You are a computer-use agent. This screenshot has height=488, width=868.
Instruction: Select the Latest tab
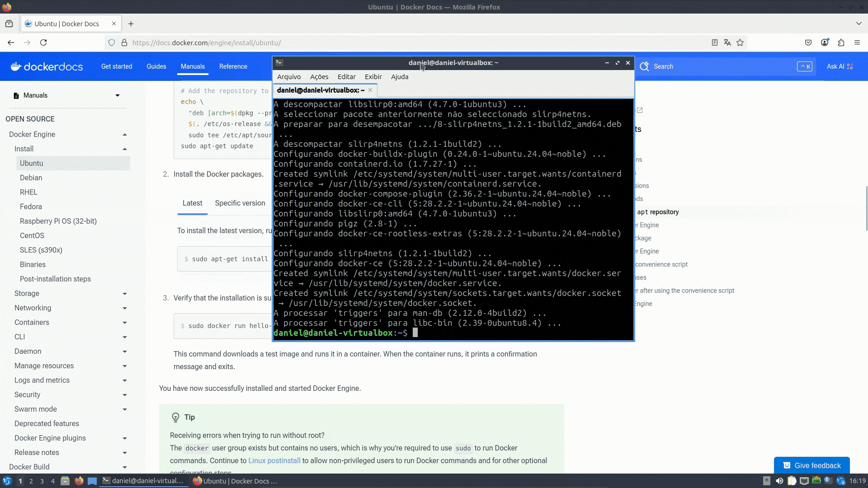click(x=192, y=203)
